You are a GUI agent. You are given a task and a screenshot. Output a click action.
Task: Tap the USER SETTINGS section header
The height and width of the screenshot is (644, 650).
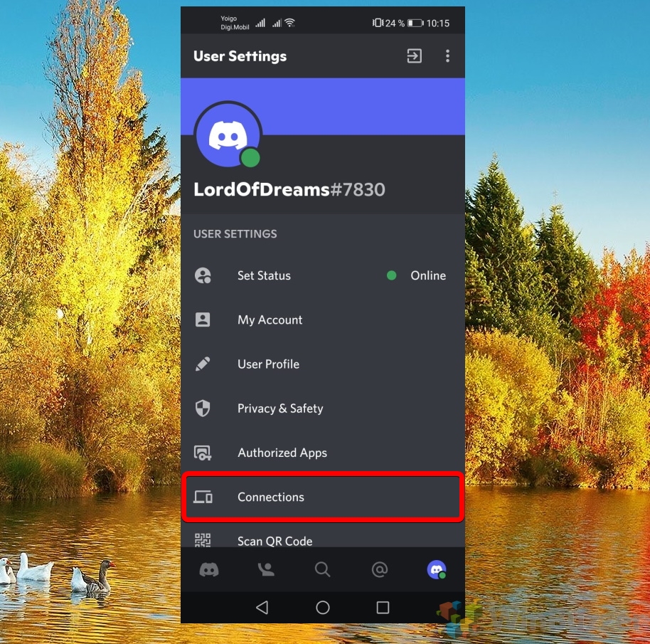point(235,234)
